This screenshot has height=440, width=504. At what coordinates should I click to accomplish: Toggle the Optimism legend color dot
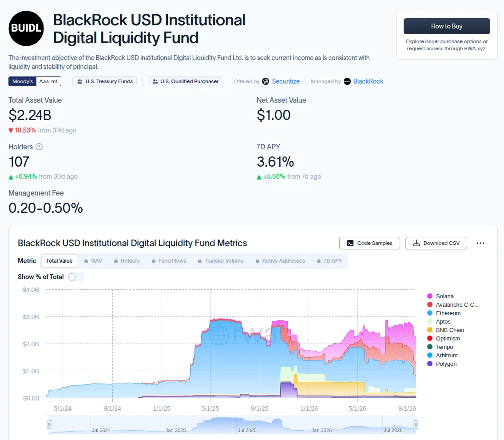pyautogui.click(x=430, y=338)
